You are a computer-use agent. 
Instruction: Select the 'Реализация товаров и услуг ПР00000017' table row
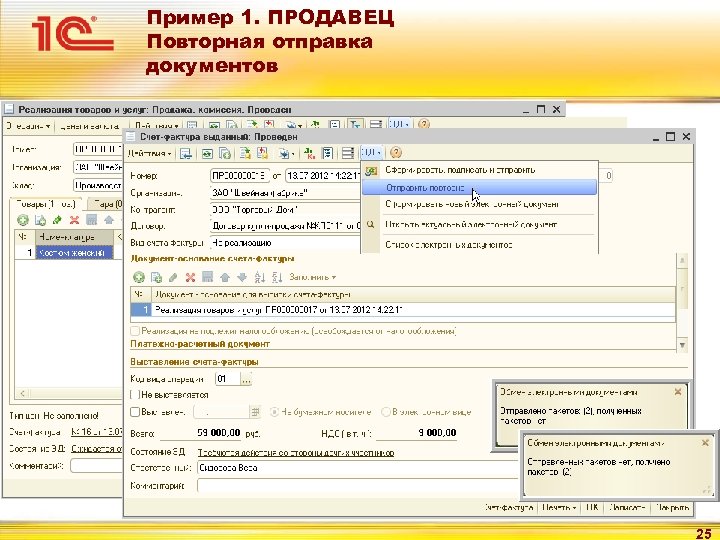click(403, 310)
